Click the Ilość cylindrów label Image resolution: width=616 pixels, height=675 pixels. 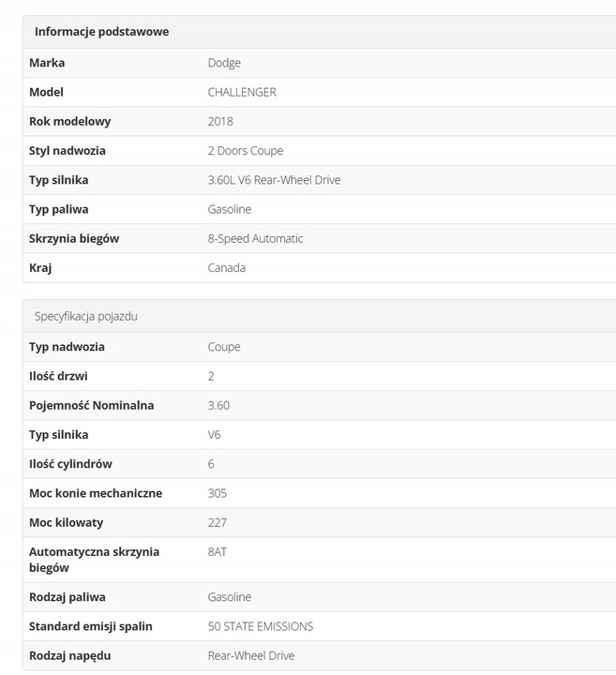pyautogui.click(x=70, y=464)
